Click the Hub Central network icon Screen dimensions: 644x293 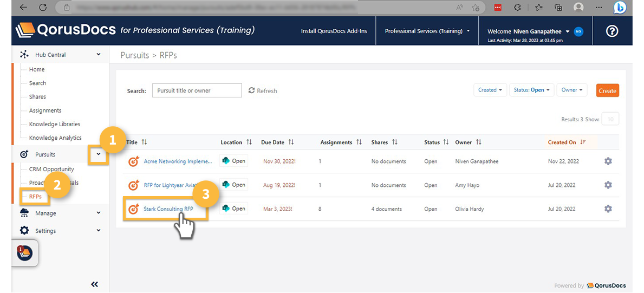tap(24, 55)
